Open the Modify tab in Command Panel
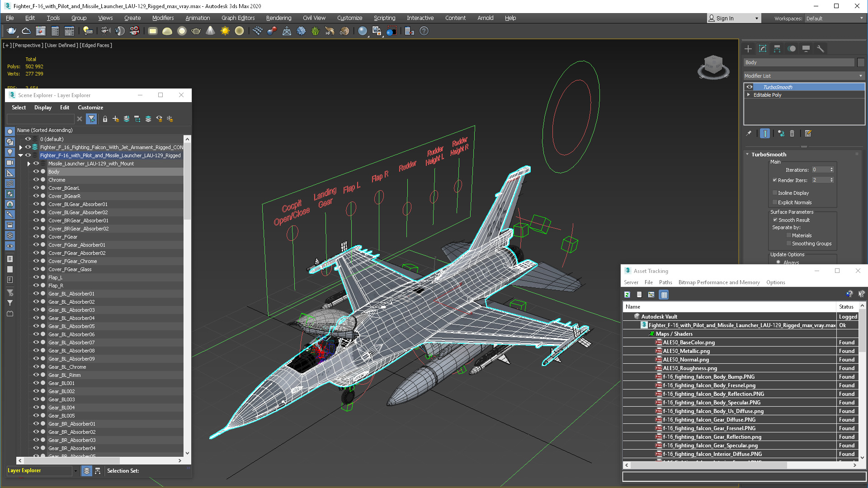This screenshot has height=488, width=868. (x=763, y=49)
